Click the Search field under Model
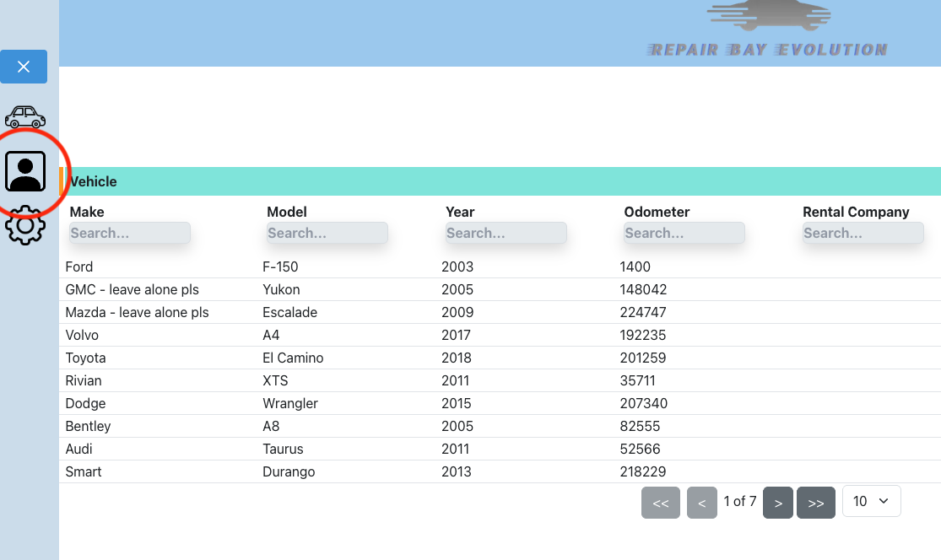The height and width of the screenshot is (560, 941). 327,233
